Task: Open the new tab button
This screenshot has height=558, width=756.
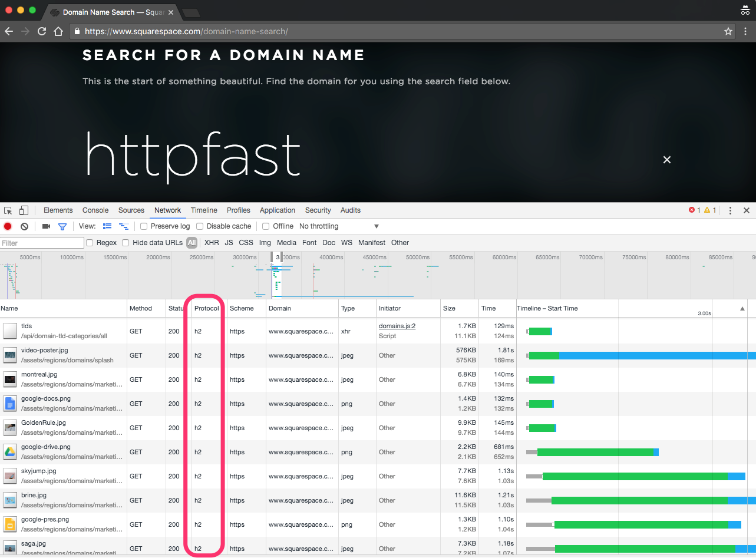Action: (x=191, y=12)
